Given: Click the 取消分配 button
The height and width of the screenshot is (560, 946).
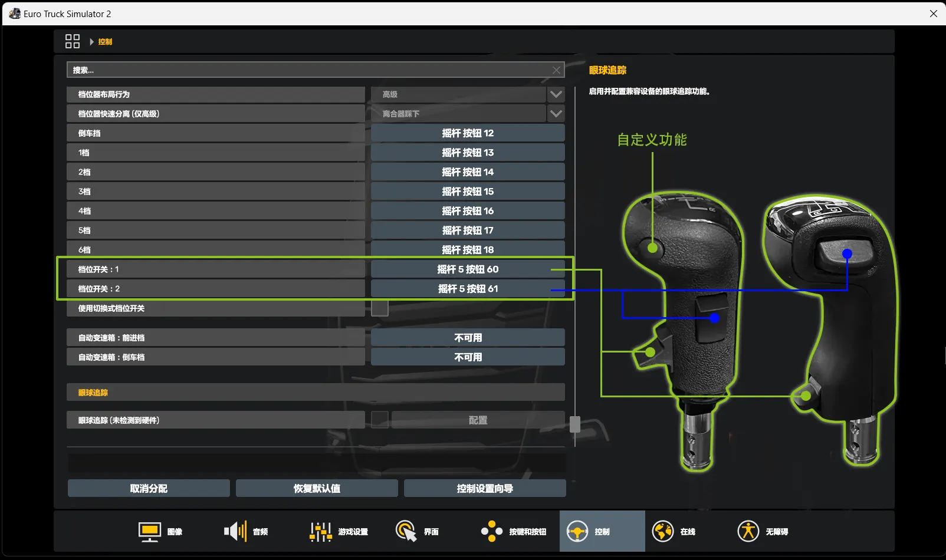Looking at the screenshot, I should click(149, 488).
